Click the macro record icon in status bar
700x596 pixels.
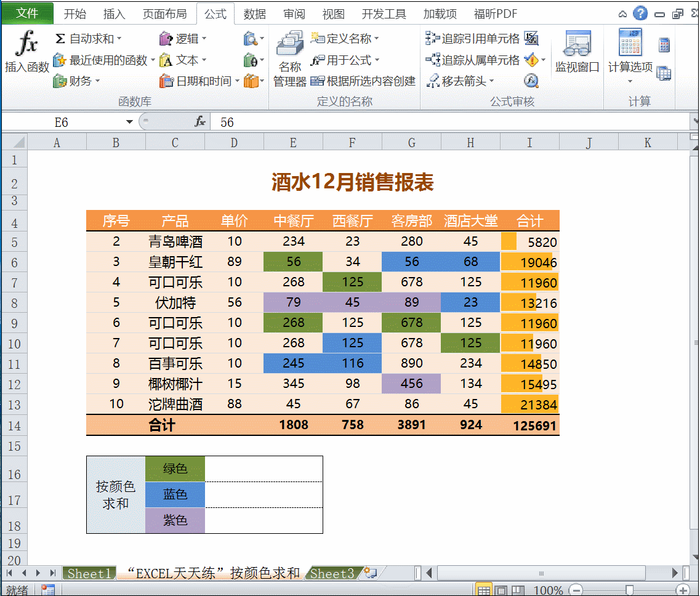[48, 590]
